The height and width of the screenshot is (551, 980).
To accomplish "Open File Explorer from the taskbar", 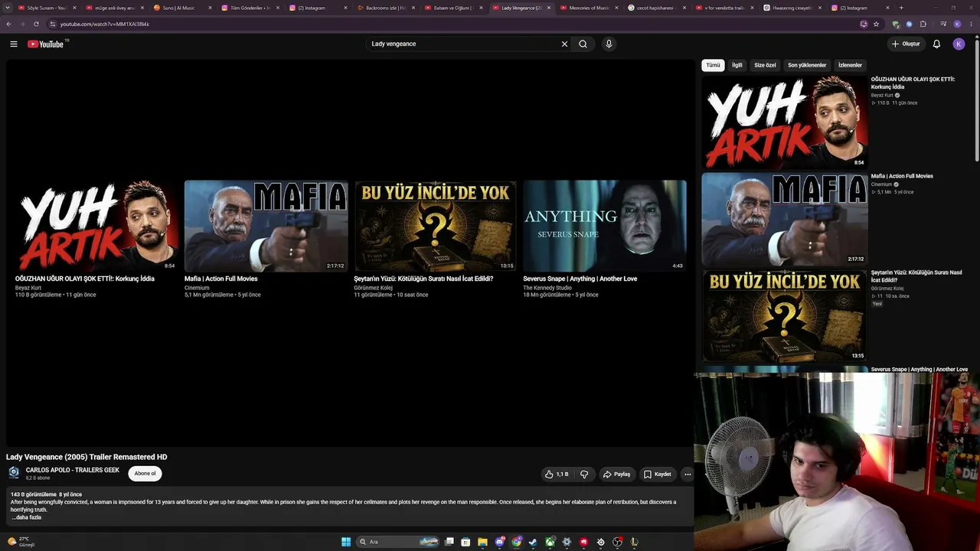I will pyautogui.click(x=482, y=542).
